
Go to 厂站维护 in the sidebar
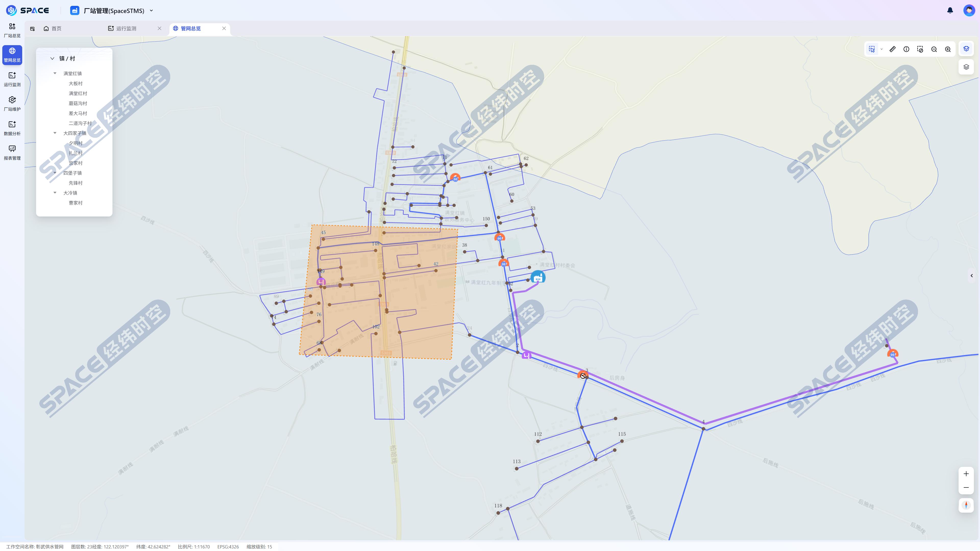tap(12, 104)
